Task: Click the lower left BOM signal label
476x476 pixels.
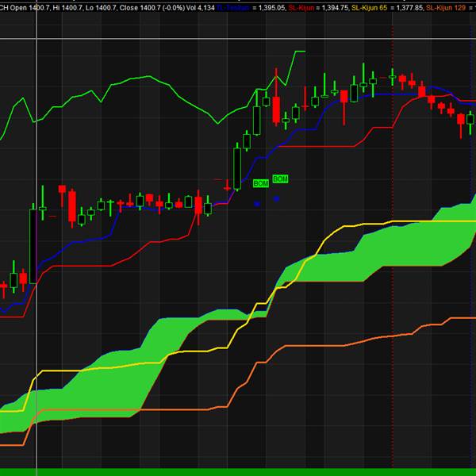Action: pos(261,183)
